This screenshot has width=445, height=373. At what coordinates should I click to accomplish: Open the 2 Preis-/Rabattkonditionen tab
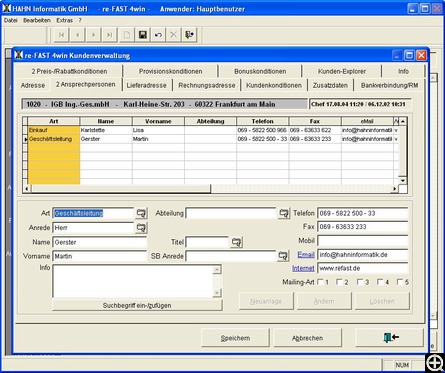(x=69, y=71)
